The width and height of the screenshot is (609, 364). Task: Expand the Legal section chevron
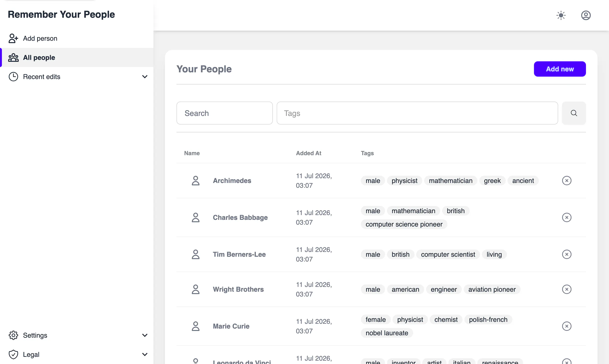[145, 354]
